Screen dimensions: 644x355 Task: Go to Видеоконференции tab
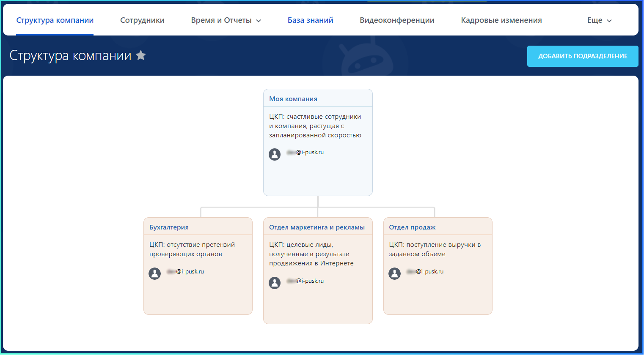coord(397,20)
